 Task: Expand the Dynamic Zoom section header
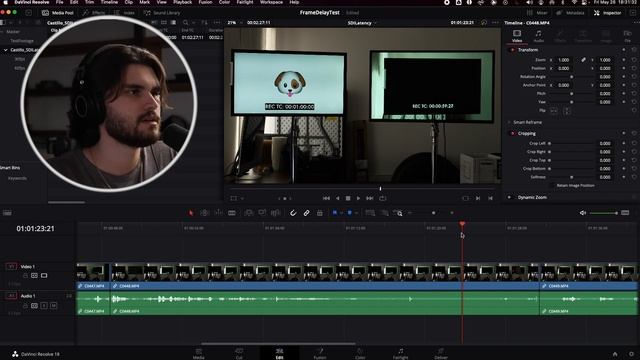[x=532, y=197]
